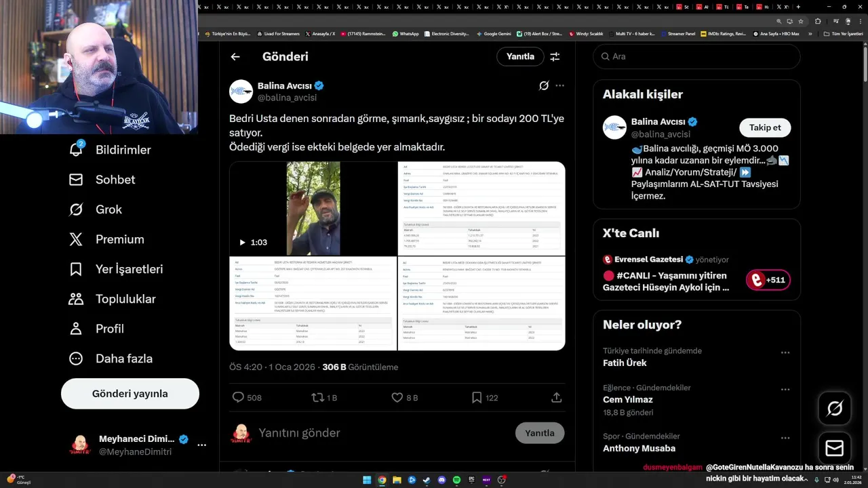This screenshot has height=488, width=868.
Task: Open Streamer Panel bookmark
Action: pos(677,33)
